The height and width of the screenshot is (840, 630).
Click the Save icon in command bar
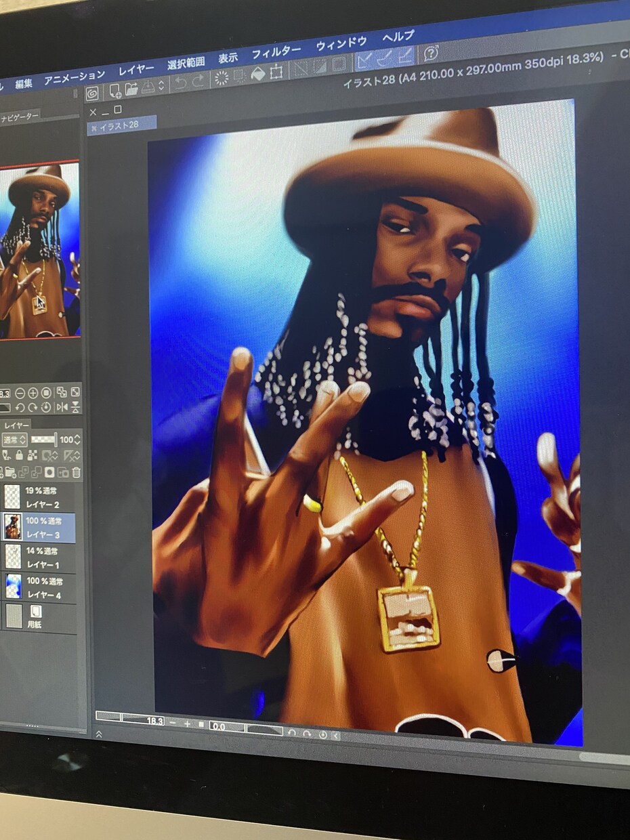(148, 86)
